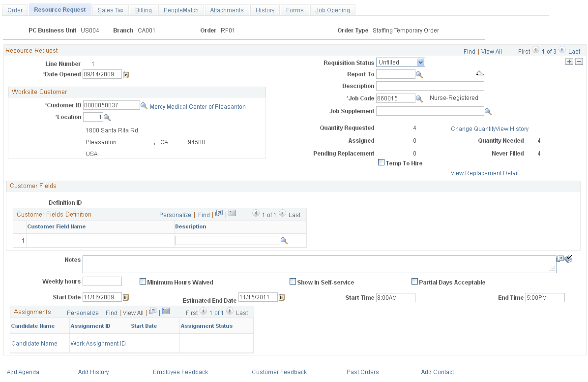This screenshot has height=382, width=588.
Task: Click View All in Resource Request header
Action: point(491,52)
